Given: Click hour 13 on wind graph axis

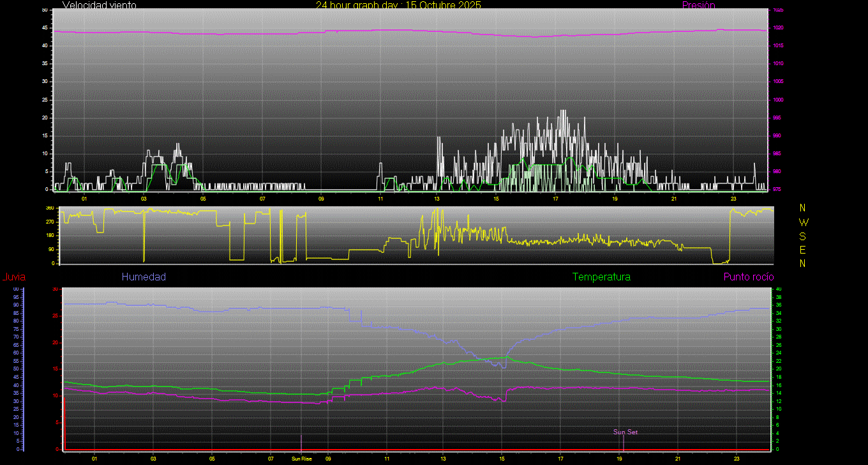Looking at the screenshot, I should pos(437,199).
